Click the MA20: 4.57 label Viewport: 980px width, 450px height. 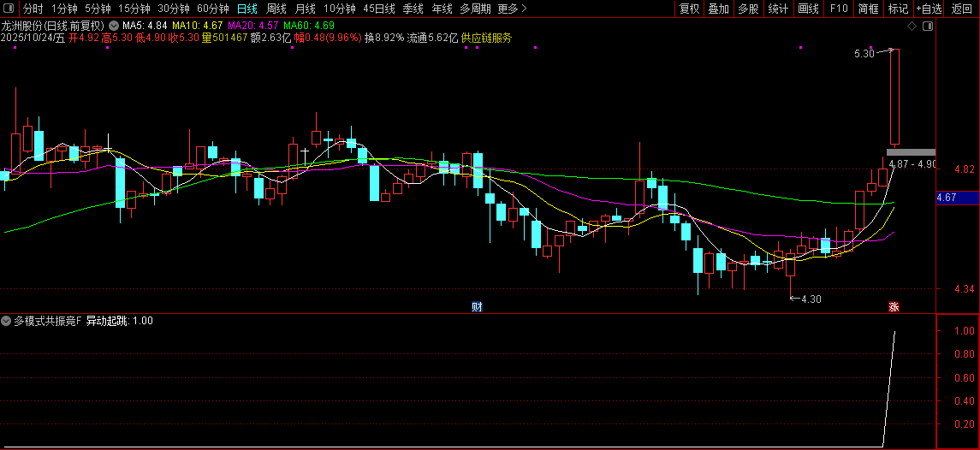(253, 26)
